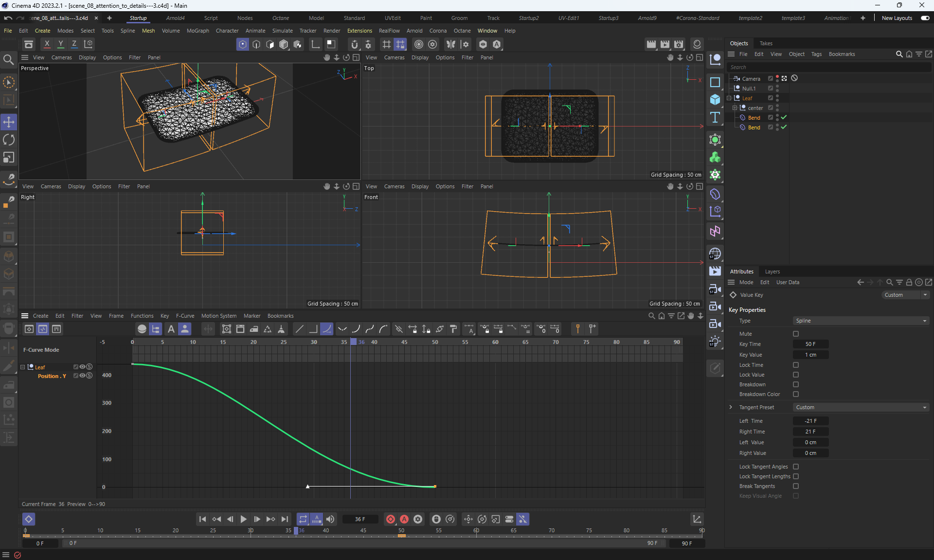Image resolution: width=934 pixels, height=560 pixels.
Task: Click the Text spline tool icon
Action: (715, 117)
